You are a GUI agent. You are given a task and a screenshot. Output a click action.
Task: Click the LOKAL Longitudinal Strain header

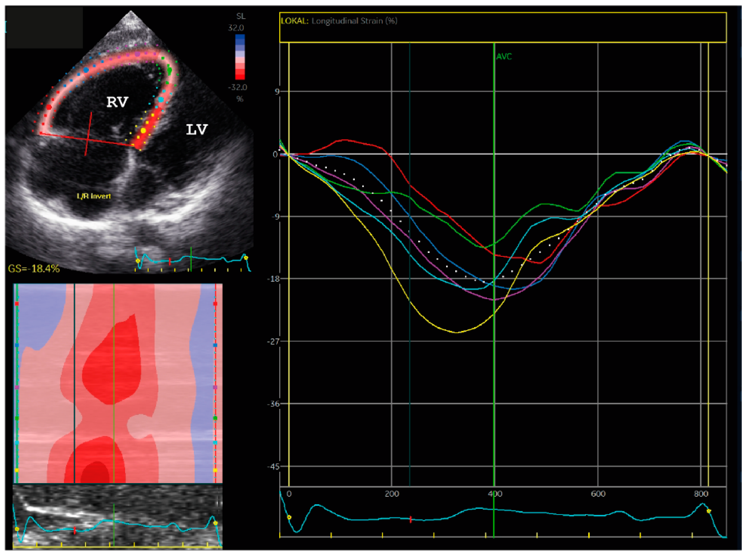[339, 21]
